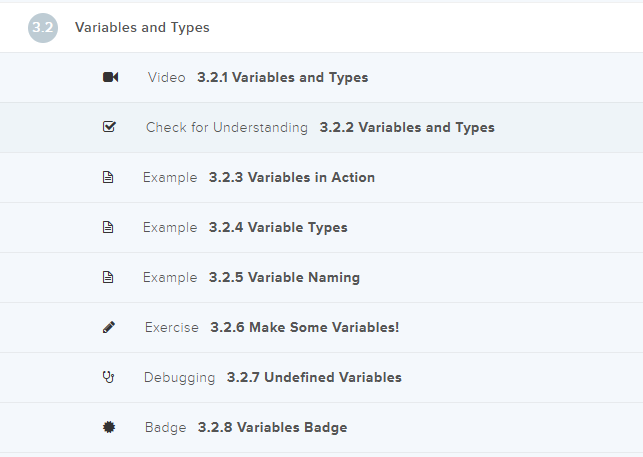643x457 pixels.
Task: Start 3.2.6 Make Some Variables! title
Action: click(x=304, y=328)
